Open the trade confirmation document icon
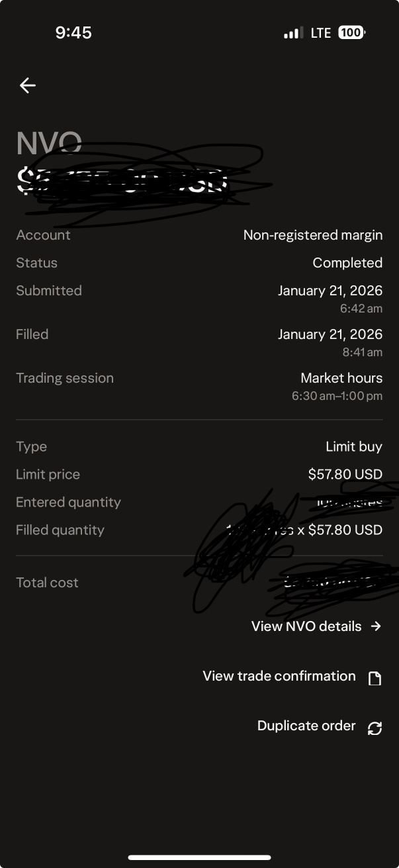The image size is (399, 868). (375, 678)
